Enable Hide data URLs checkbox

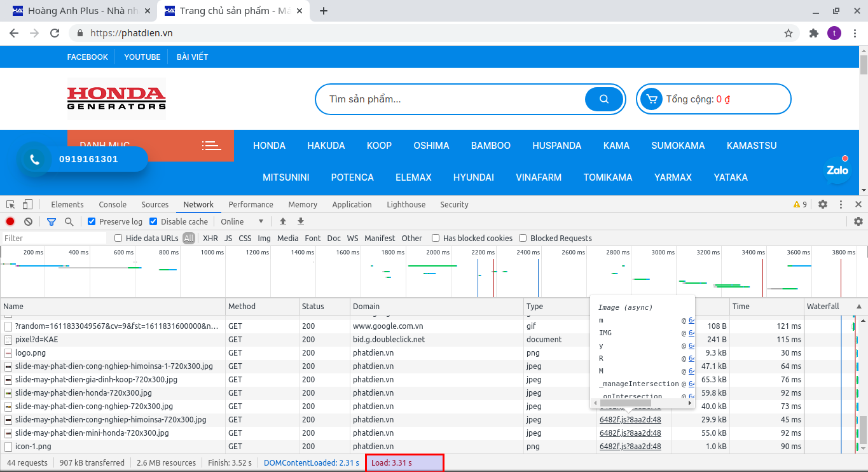coord(118,238)
